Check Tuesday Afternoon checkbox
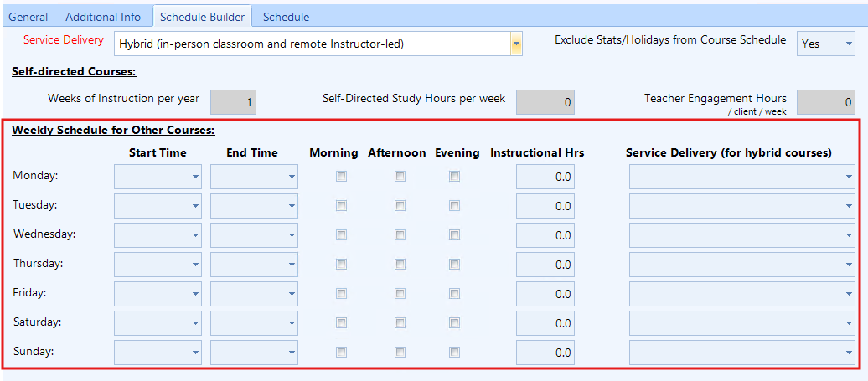868x381 pixels. pos(400,206)
